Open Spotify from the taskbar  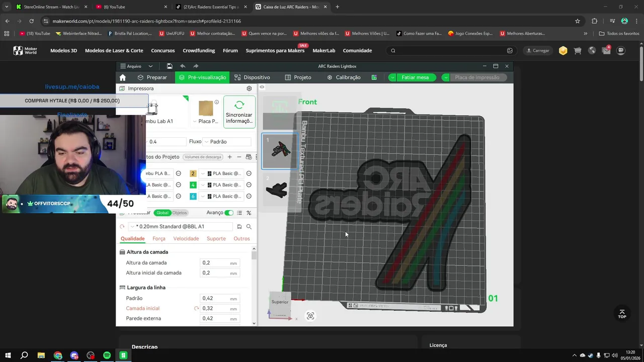click(x=107, y=355)
